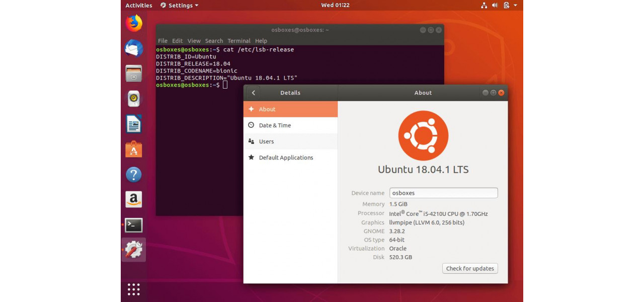
Task: Click Activities in the top bar
Action: [139, 6]
